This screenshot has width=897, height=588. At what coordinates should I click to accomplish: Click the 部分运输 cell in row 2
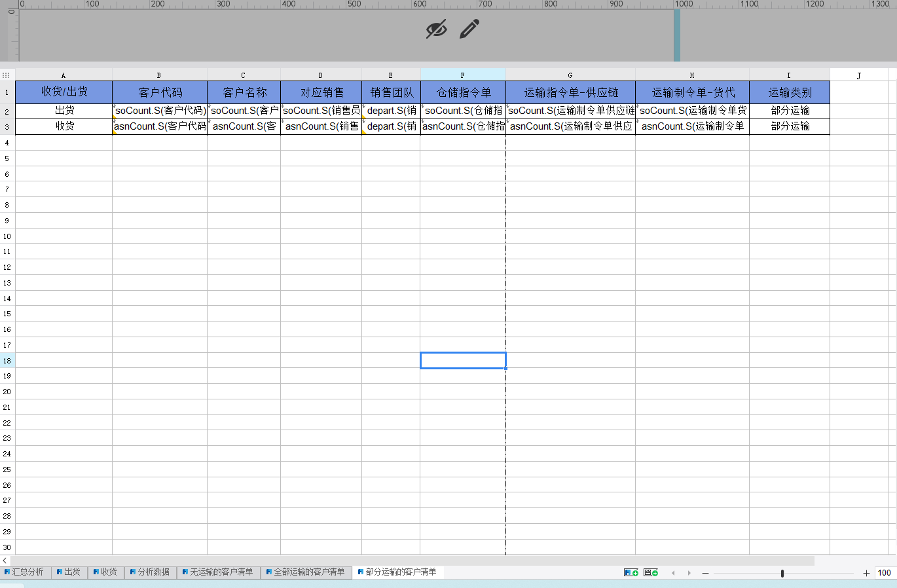[790, 111]
